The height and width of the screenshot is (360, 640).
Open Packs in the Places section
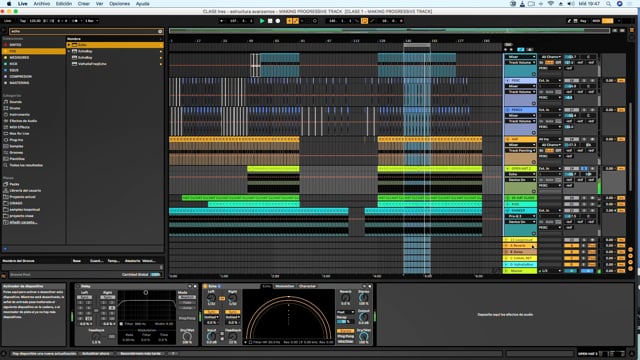[x=14, y=184]
